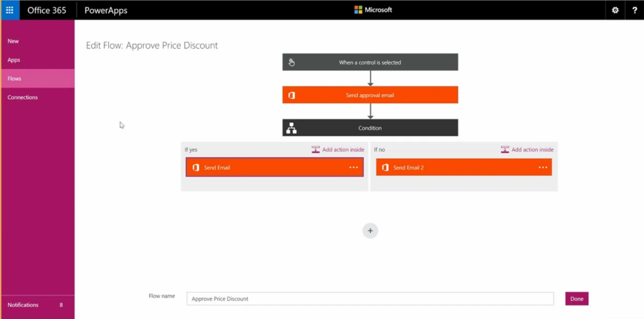Expand the Condition step

(370, 128)
